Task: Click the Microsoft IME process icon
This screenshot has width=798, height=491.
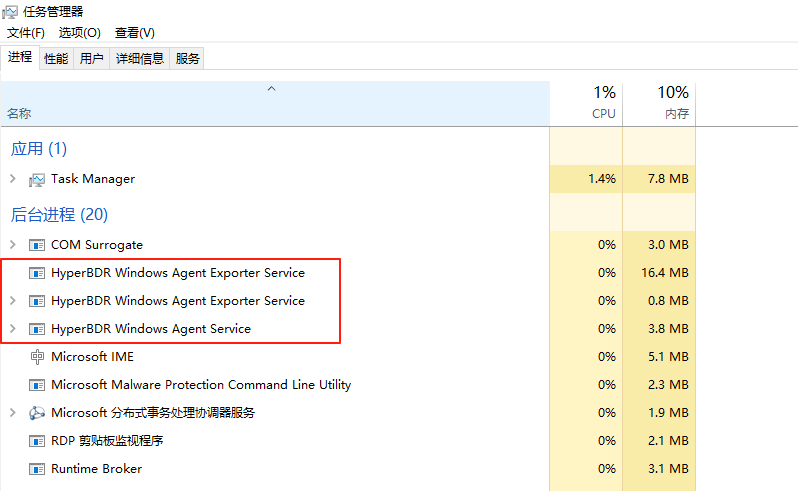Action: (x=37, y=357)
